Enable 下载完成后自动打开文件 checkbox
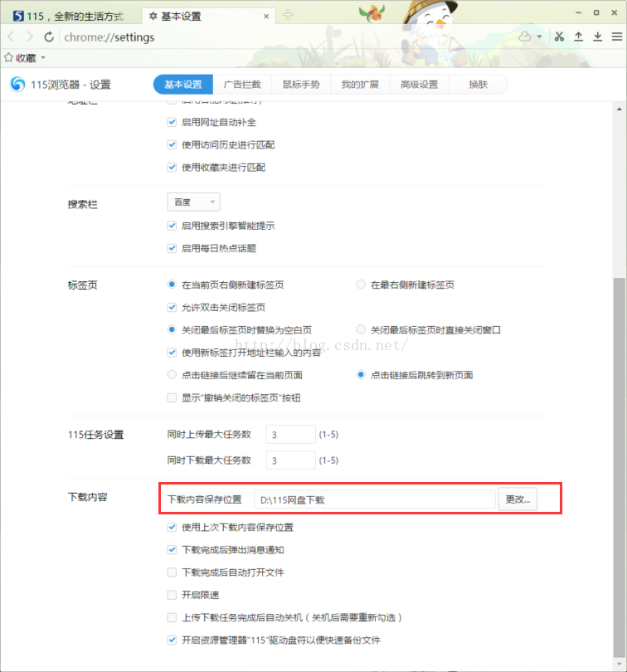 pyautogui.click(x=172, y=572)
